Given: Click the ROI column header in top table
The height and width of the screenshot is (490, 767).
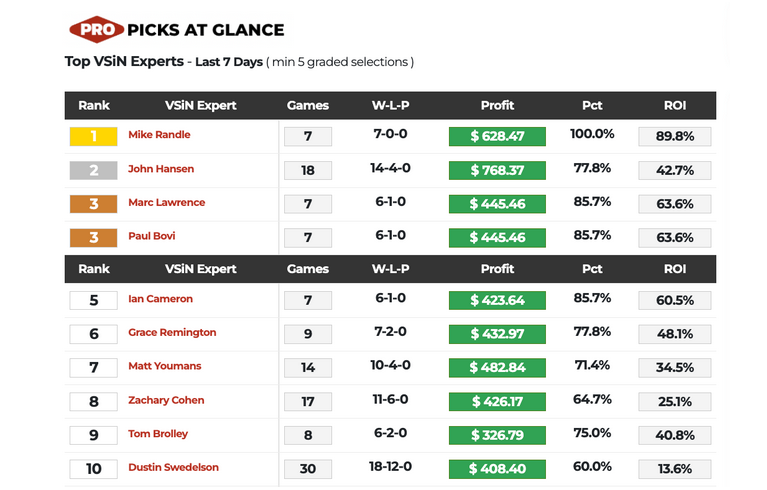Looking at the screenshot, I should coord(675,105).
